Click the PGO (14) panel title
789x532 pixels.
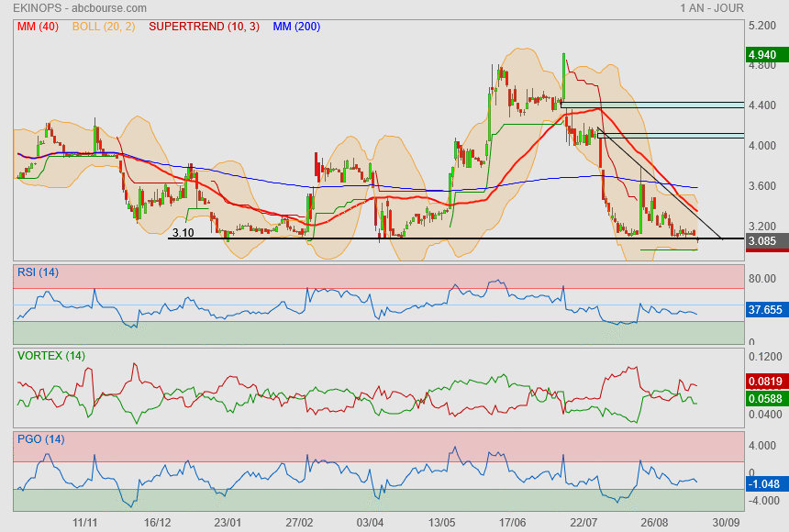click(x=40, y=438)
